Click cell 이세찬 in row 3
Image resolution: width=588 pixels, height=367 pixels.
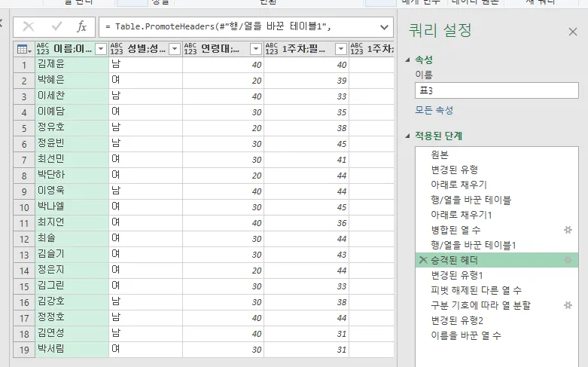click(72, 96)
